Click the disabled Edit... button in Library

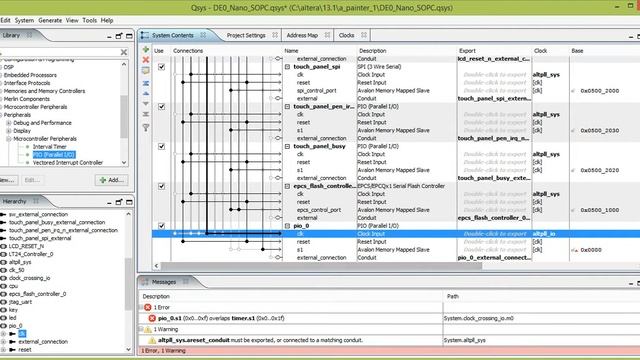pos(32,180)
